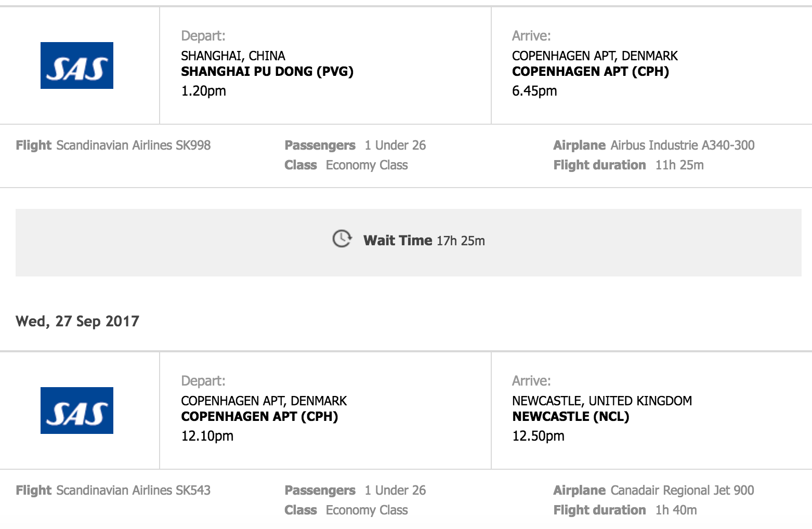
Task: Select flight number Scandinavian Airlines SK543
Action: click(133, 491)
